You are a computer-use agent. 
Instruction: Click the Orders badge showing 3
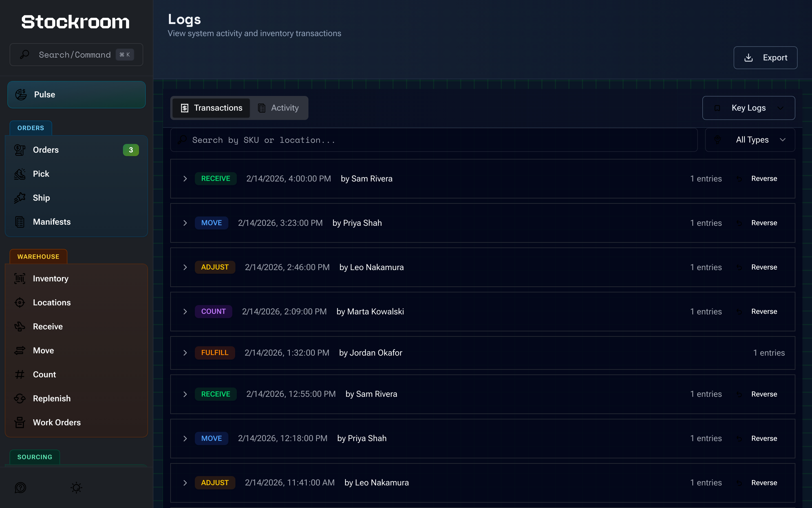click(x=131, y=150)
